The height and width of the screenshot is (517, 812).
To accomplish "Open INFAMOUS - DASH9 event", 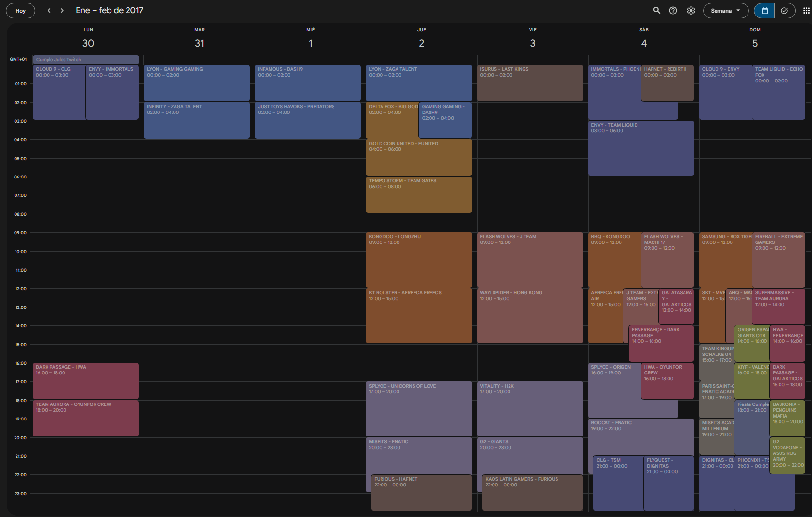I will tap(308, 83).
